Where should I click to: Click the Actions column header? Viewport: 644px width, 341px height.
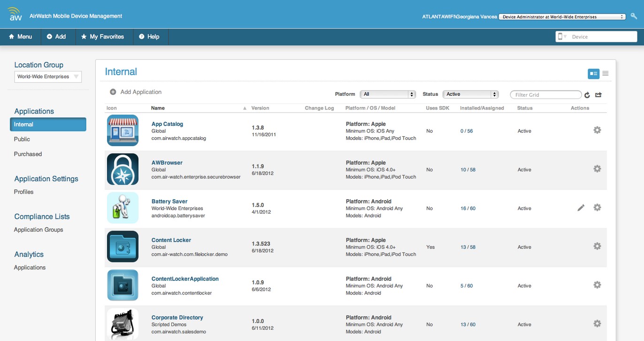pos(580,108)
